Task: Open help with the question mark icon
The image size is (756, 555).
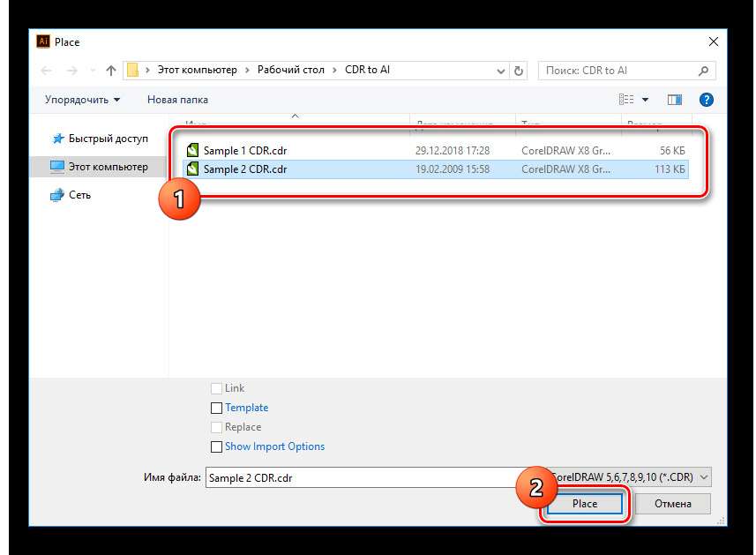Action: pyautogui.click(x=707, y=100)
